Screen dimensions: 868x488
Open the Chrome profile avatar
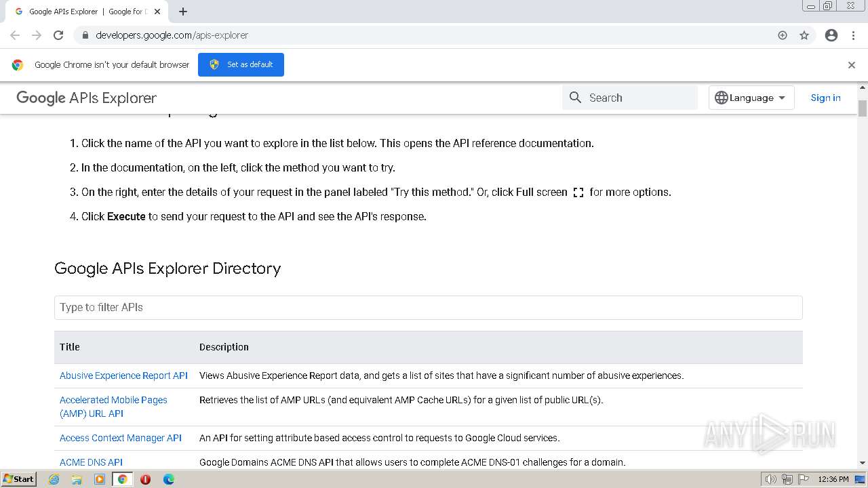tap(831, 35)
